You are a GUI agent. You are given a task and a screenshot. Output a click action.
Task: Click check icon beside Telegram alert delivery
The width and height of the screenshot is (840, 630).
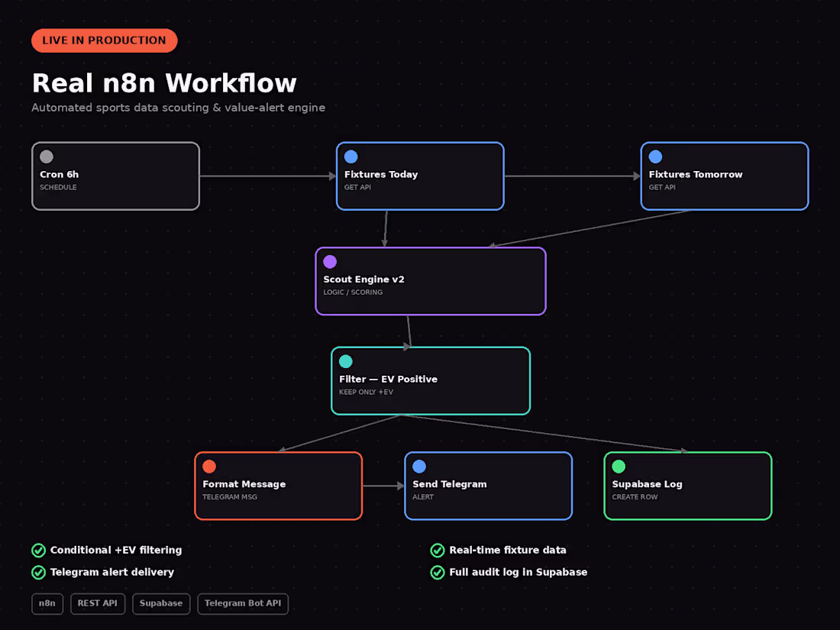click(39, 572)
